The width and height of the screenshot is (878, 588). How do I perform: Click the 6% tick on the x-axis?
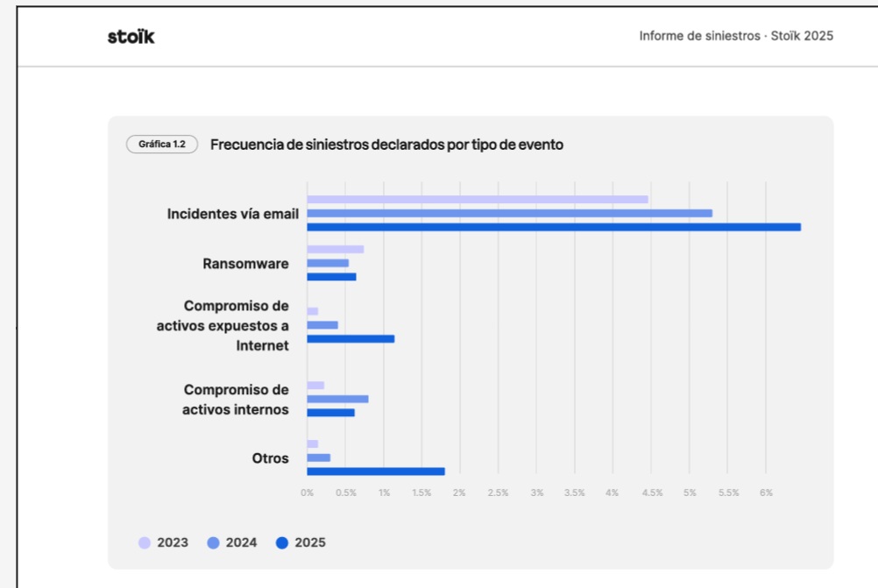[x=766, y=493]
